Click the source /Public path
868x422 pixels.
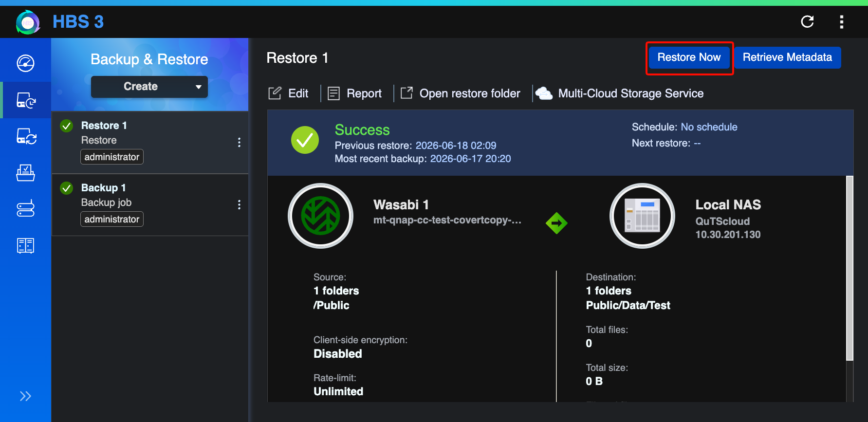click(331, 305)
